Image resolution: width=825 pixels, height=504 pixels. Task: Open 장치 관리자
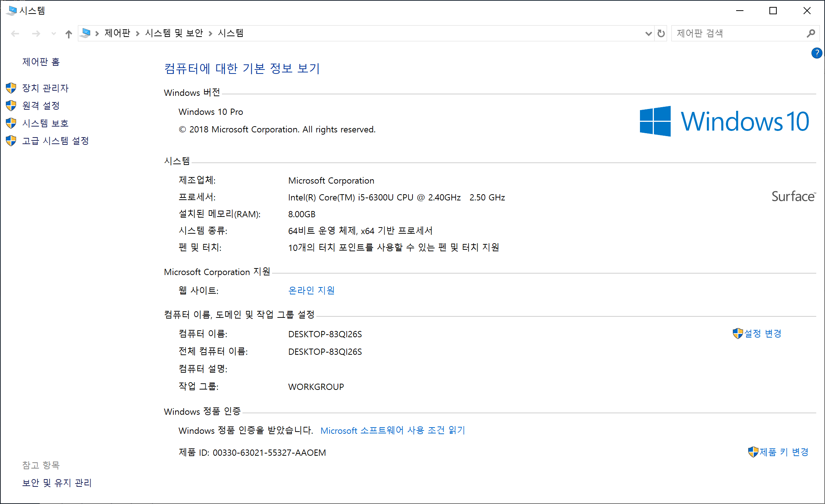[x=45, y=88]
